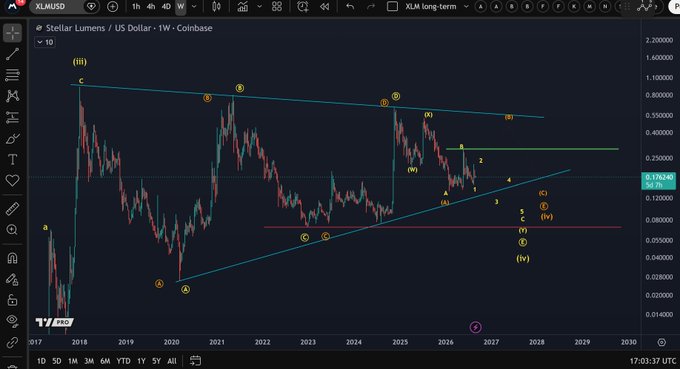Select the green horizontal resistance line

pyautogui.click(x=532, y=149)
